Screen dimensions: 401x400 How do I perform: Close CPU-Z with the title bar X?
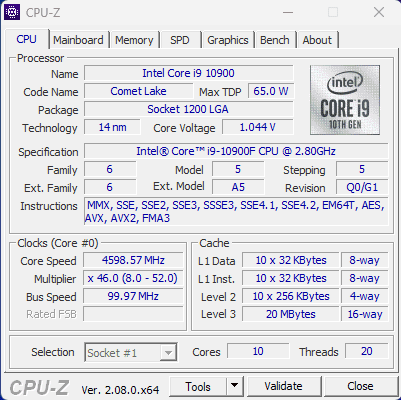(379, 13)
